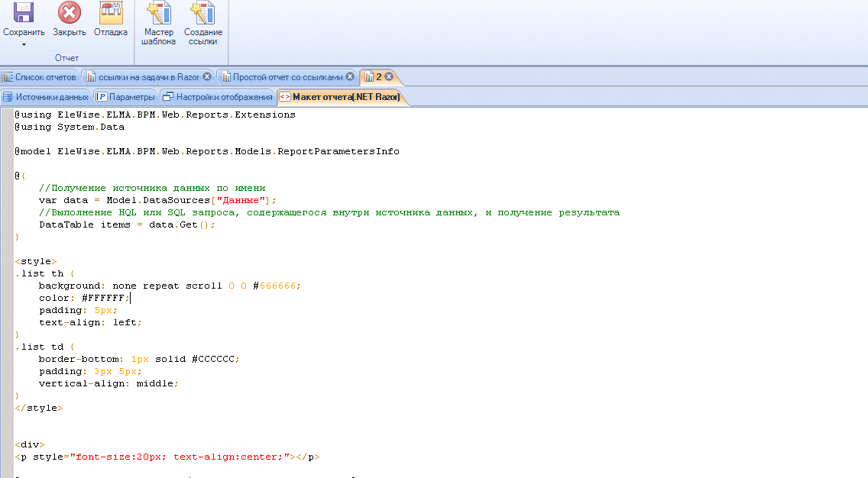Select the 'Простой отчет со ссылками' tab
This screenshot has width=868, height=478.
[287, 77]
